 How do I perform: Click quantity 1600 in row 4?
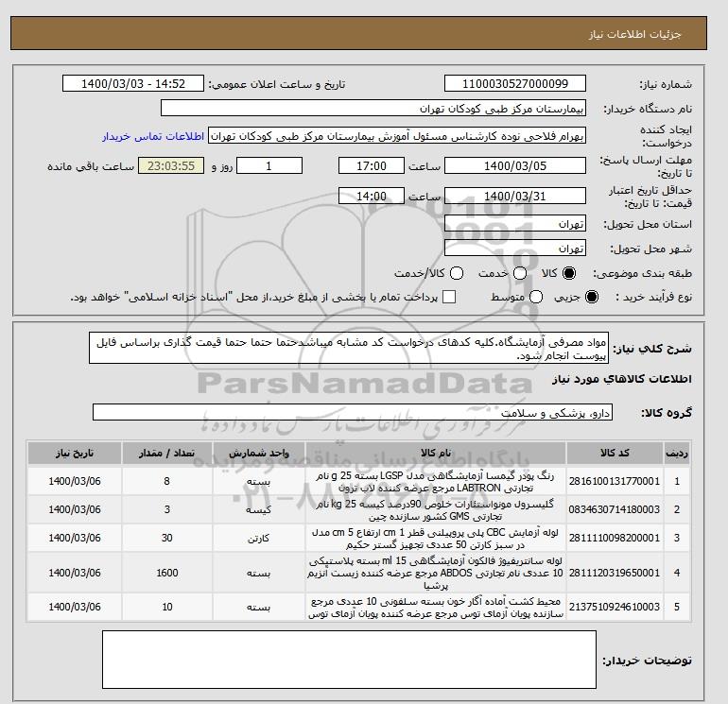pos(167,573)
